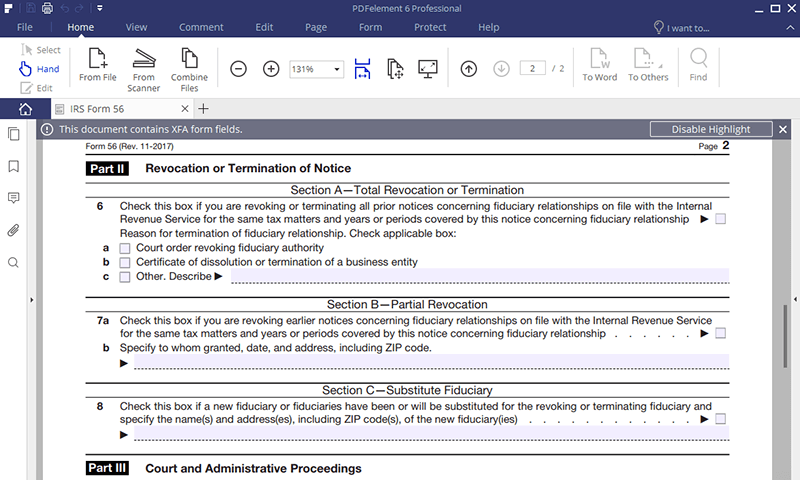Click the Other Describe text field
The image size is (800, 480).
[x=480, y=275]
